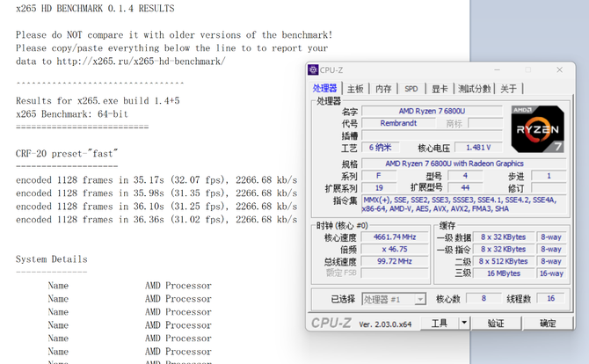
Task: Click the AMD Ryzen 7 logo image
Action: (535, 127)
